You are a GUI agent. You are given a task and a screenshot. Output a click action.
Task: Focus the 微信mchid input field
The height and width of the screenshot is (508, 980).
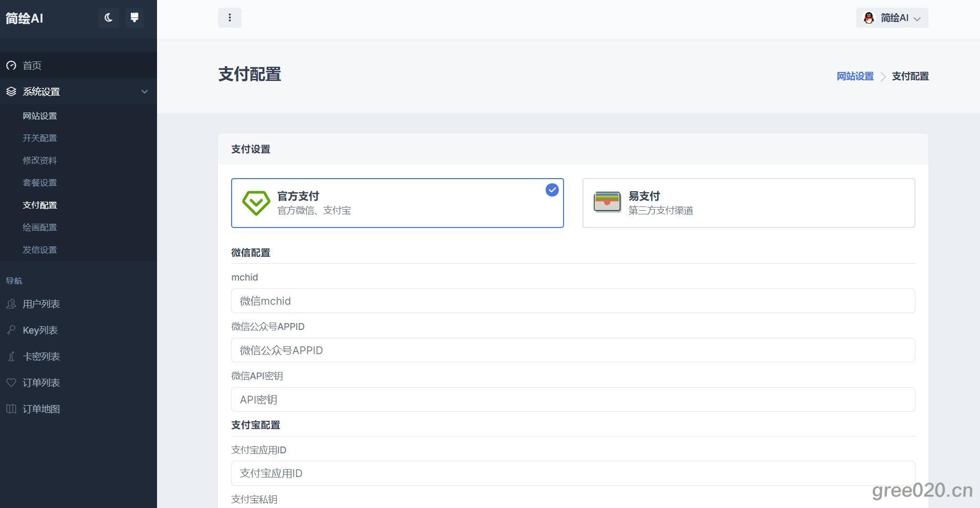click(x=573, y=301)
